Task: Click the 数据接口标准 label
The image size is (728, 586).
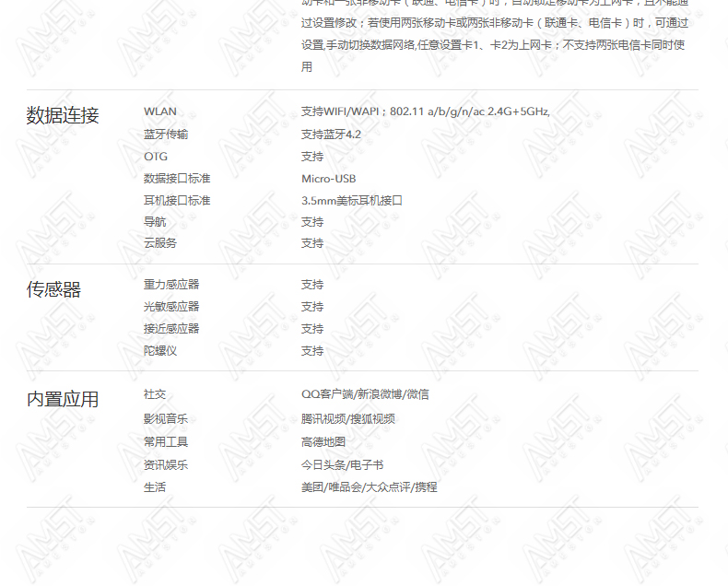Action: (177, 179)
